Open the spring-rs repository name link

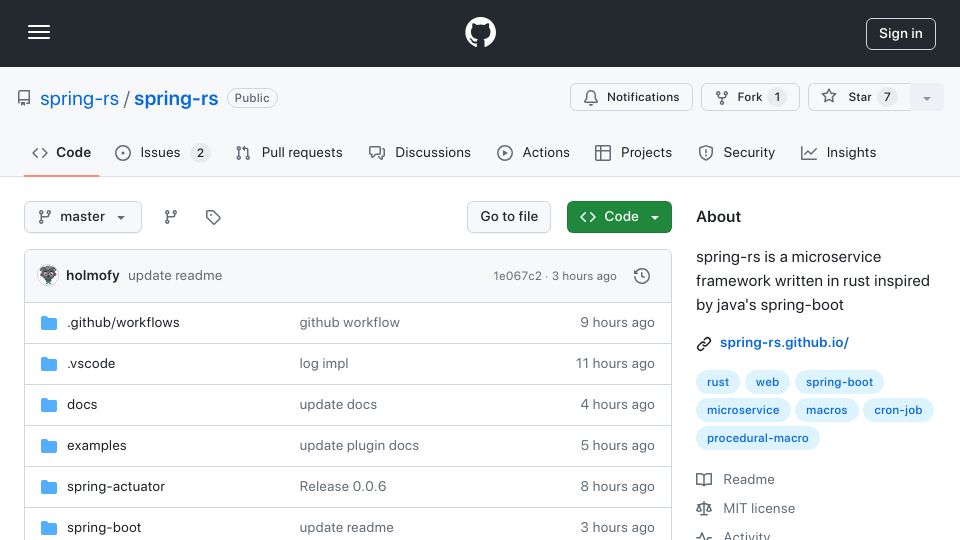176,98
